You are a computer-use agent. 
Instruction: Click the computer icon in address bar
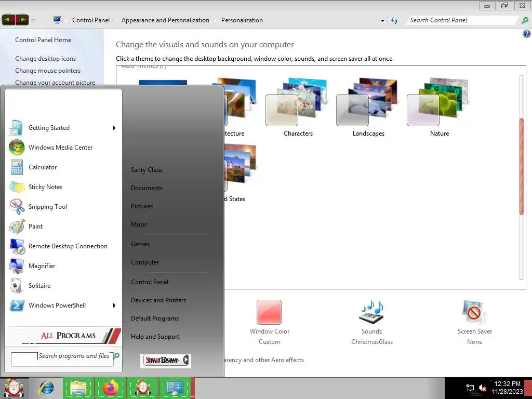pyautogui.click(x=57, y=20)
